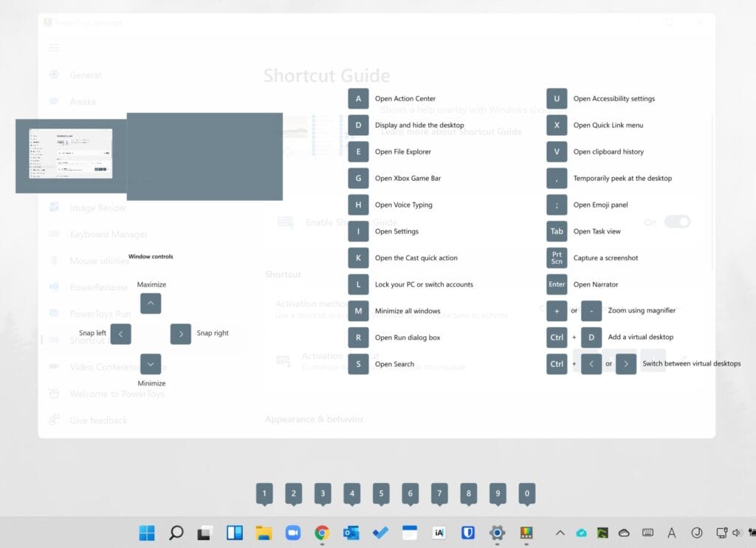
Task: Click the left arrow key for switching virtual desktops
Action: pyautogui.click(x=591, y=363)
